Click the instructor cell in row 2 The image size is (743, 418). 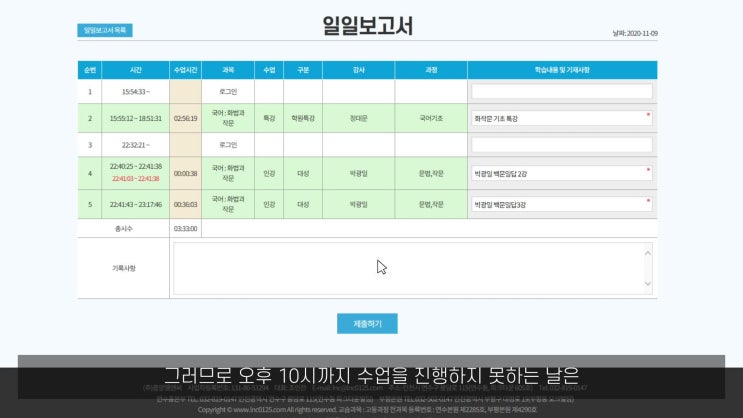click(x=359, y=118)
